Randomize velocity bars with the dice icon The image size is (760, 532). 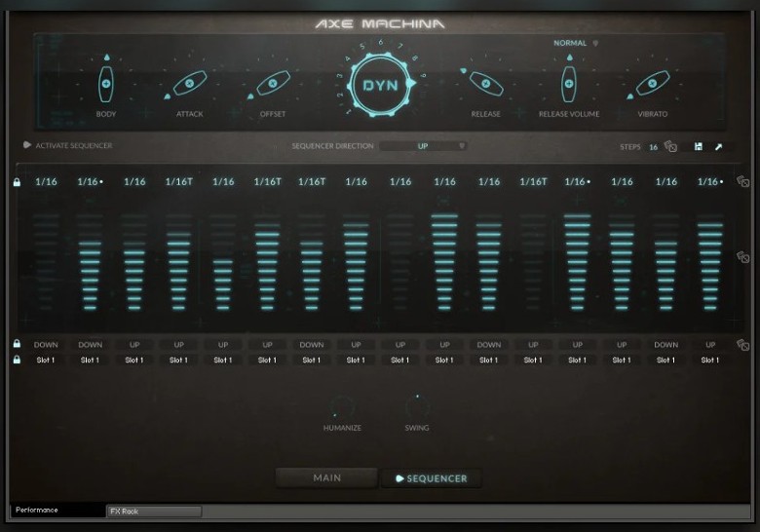tap(743, 257)
